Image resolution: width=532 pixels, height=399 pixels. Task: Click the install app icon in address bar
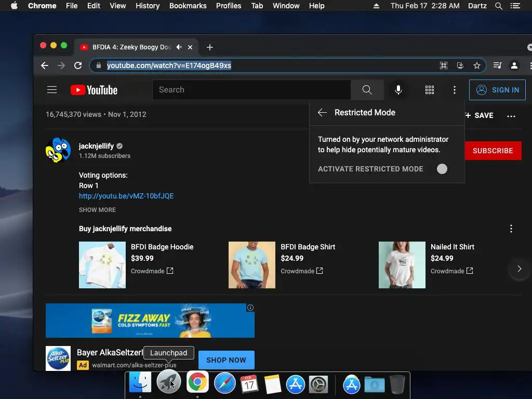(x=460, y=65)
